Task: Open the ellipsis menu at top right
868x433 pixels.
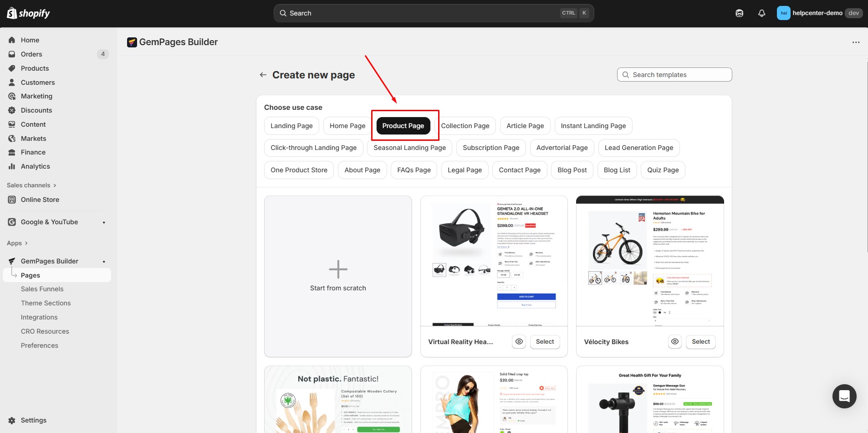Action: (856, 42)
